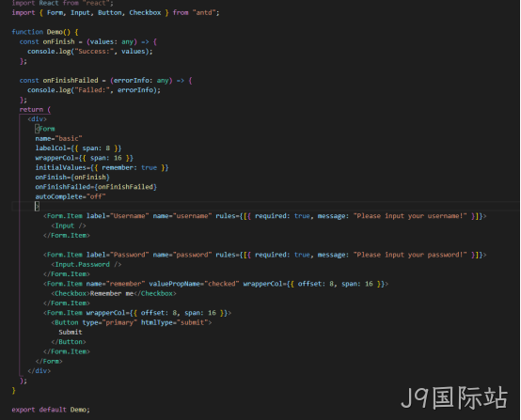Click the Submit text inside Button
This screenshot has width=521, height=420.
(x=71, y=333)
